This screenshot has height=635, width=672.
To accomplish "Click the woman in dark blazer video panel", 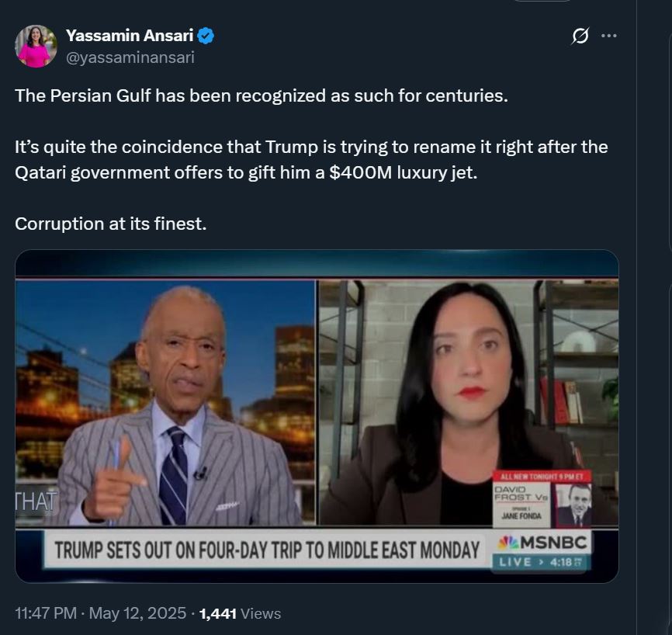I will (469, 403).
